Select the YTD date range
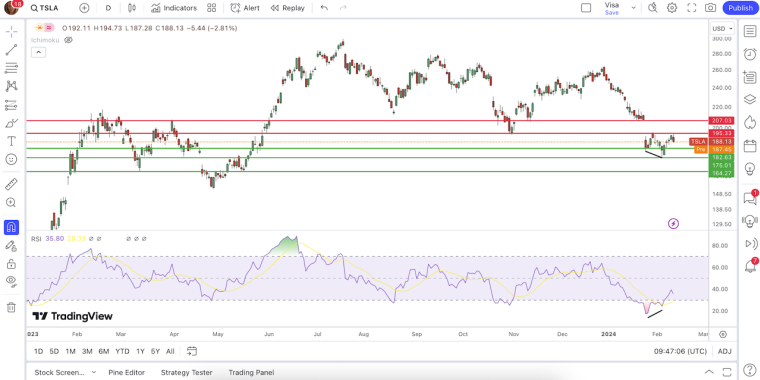This screenshot has width=760, height=380. coord(122,351)
